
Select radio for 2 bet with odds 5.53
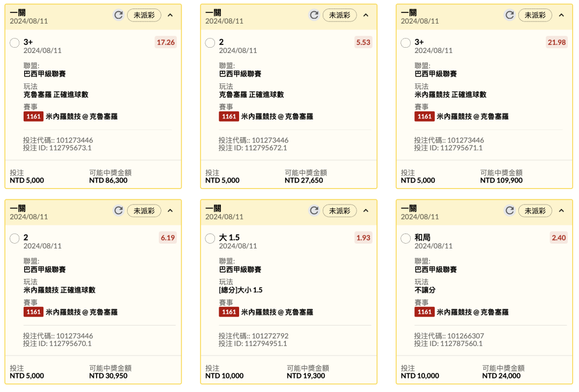210,43
